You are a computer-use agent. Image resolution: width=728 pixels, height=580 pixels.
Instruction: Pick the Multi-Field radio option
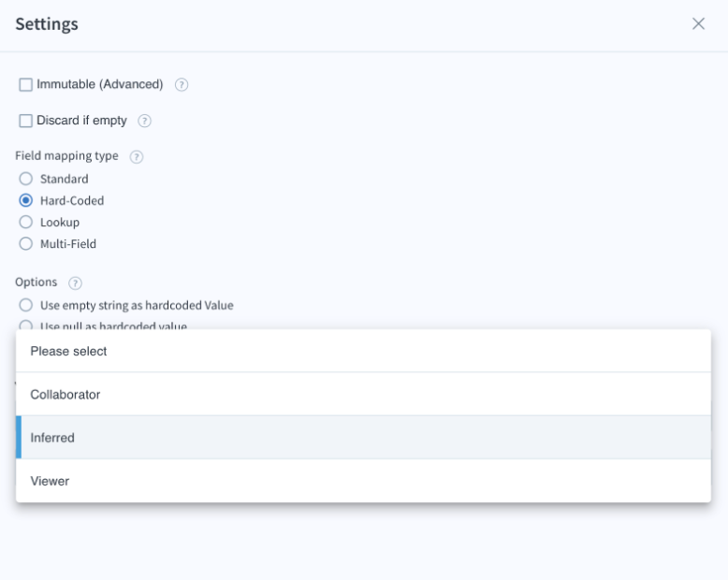pyautogui.click(x=26, y=243)
